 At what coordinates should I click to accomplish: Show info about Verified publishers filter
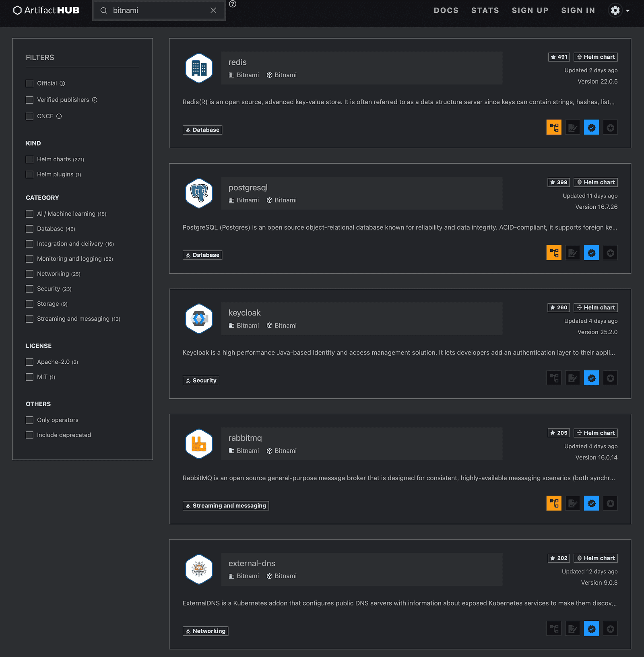coord(95,100)
